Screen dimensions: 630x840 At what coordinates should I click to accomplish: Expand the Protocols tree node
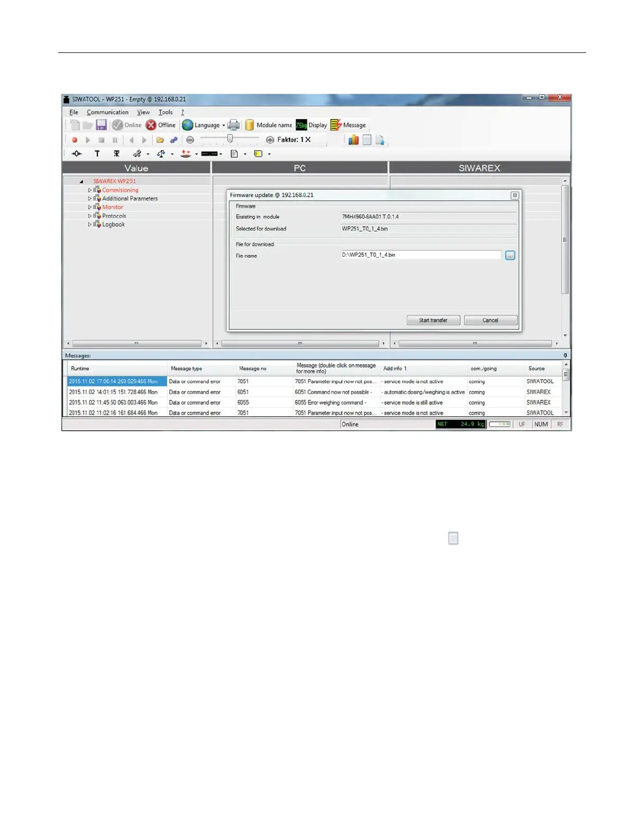coord(89,216)
